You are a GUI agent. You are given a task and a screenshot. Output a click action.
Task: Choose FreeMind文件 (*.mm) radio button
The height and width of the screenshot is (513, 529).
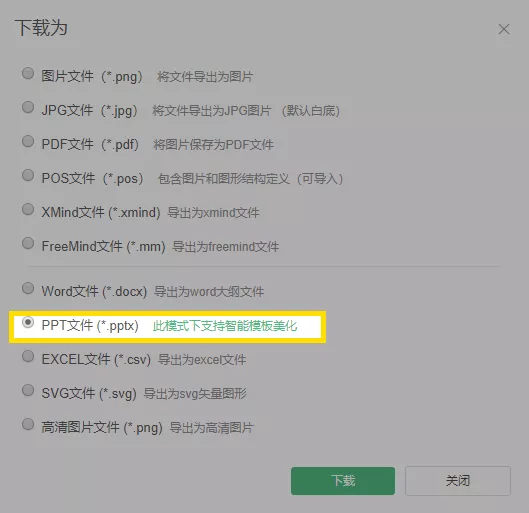click(x=28, y=243)
